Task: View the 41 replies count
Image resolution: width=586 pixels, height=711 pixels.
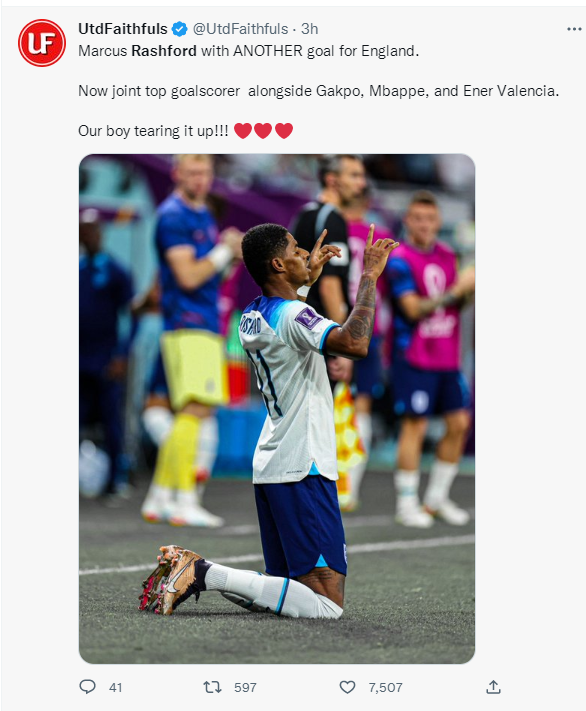Action: tap(116, 687)
